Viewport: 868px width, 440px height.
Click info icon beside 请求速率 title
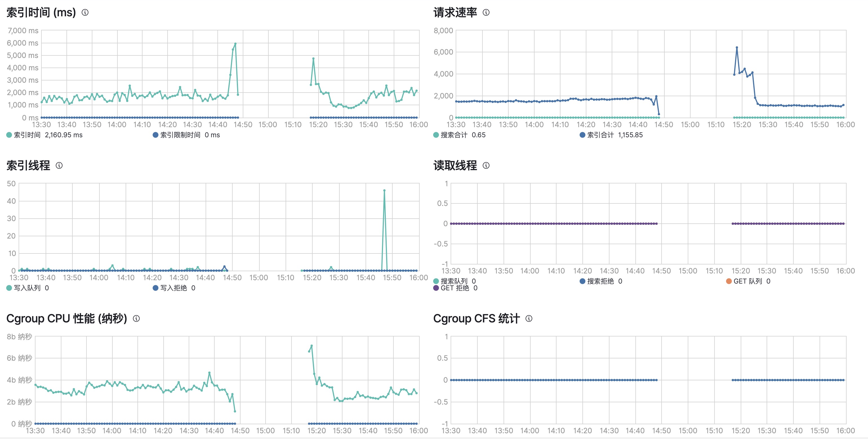[x=486, y=12]
